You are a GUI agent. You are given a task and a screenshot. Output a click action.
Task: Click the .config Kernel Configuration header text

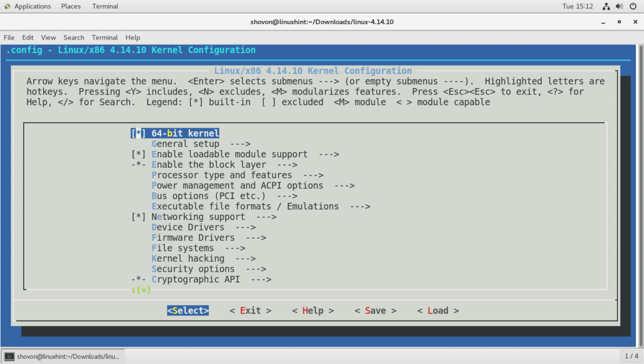click(x=130, y=50)
